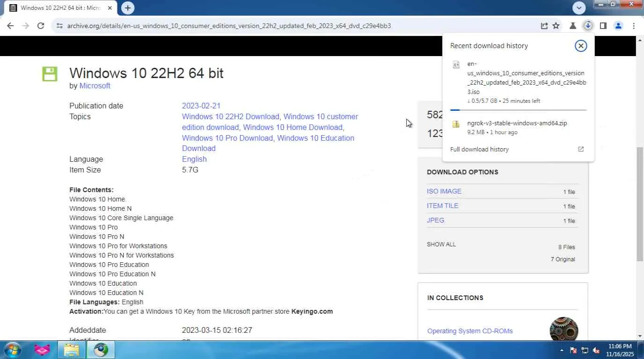
Task: Click the '2023-03-15 02:16:27' added date
Action: [217, 330]
